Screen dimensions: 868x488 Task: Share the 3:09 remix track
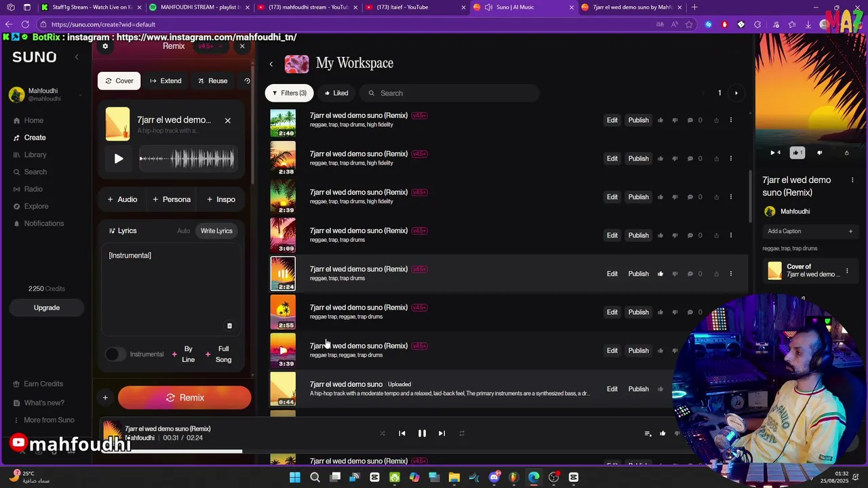pos(716,235)
